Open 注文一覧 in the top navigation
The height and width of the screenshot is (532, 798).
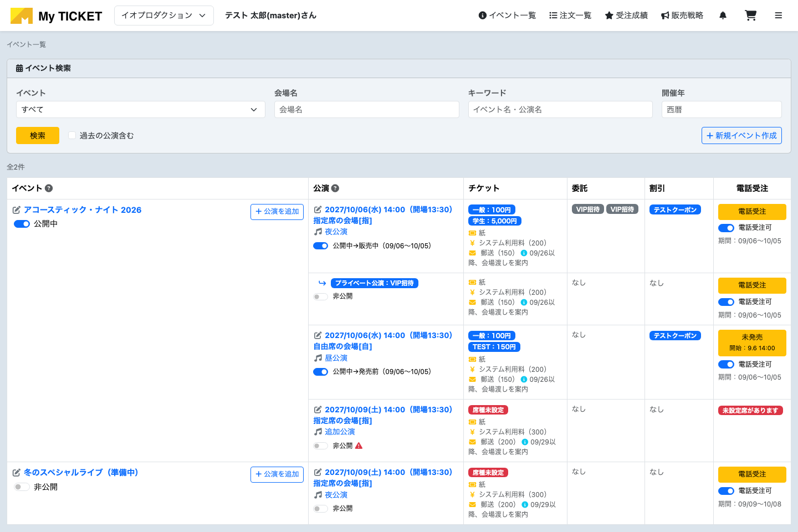click(x=570, y=16)
